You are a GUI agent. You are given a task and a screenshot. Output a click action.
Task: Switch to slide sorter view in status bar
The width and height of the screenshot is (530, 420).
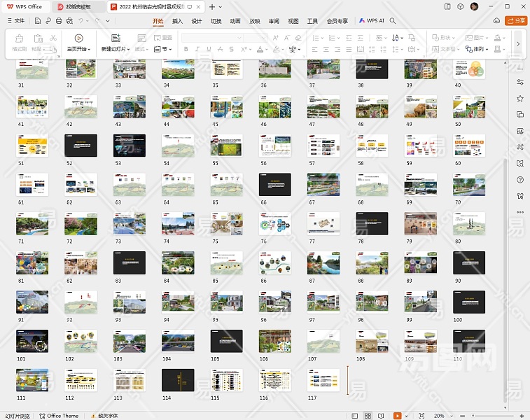367,416
